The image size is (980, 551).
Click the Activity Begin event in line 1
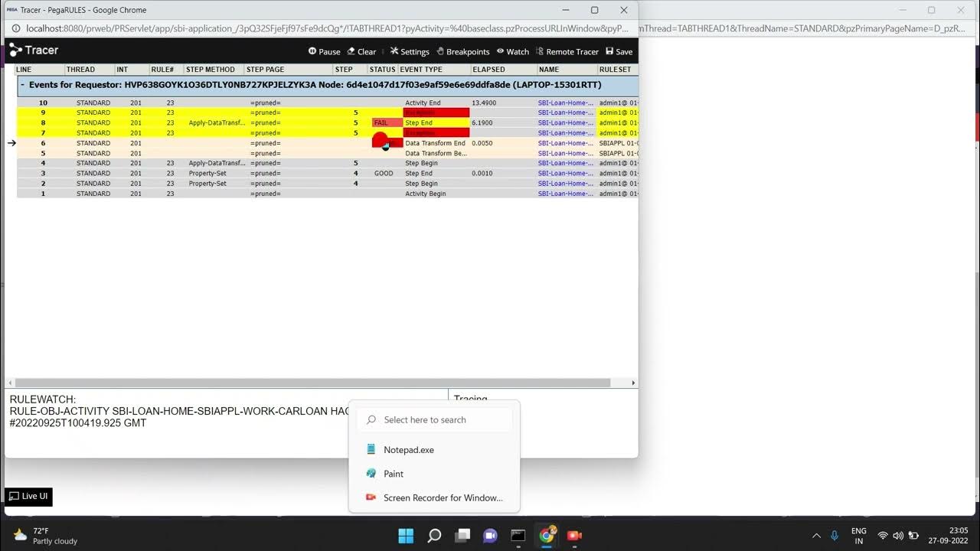click(x=426, y=194)
